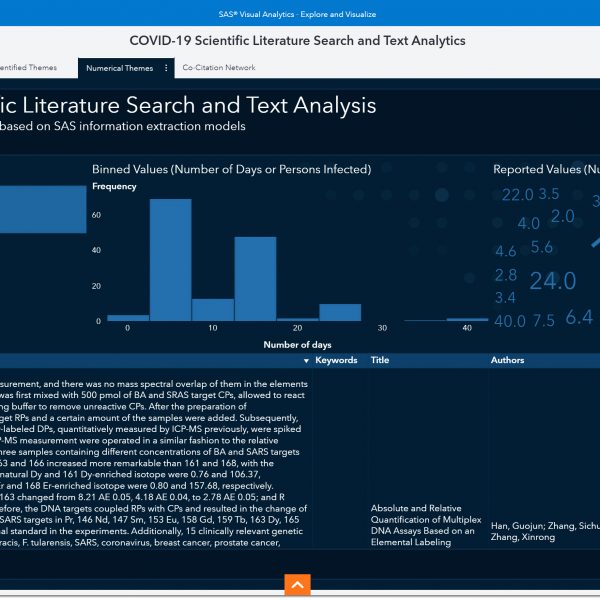Sort by the Title column header
Screen dimensions: 600x600
(380, 360)
